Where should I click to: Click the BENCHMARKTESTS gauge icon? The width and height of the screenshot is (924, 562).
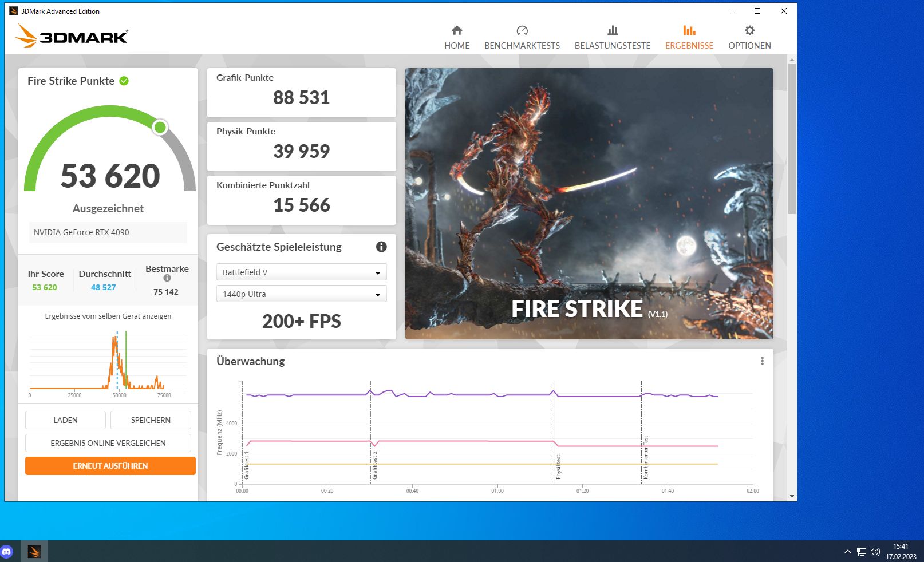[x=522, y=30]
